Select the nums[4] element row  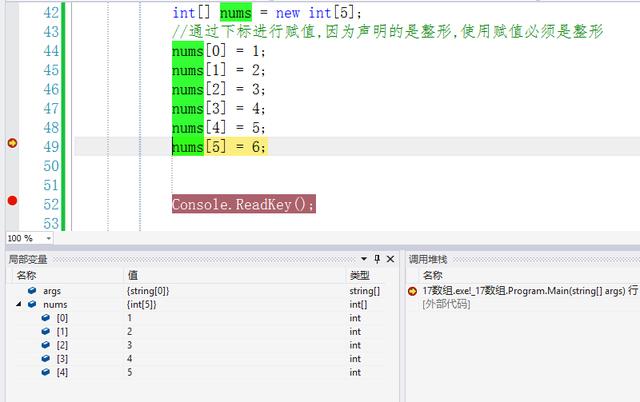coord(200,372)
